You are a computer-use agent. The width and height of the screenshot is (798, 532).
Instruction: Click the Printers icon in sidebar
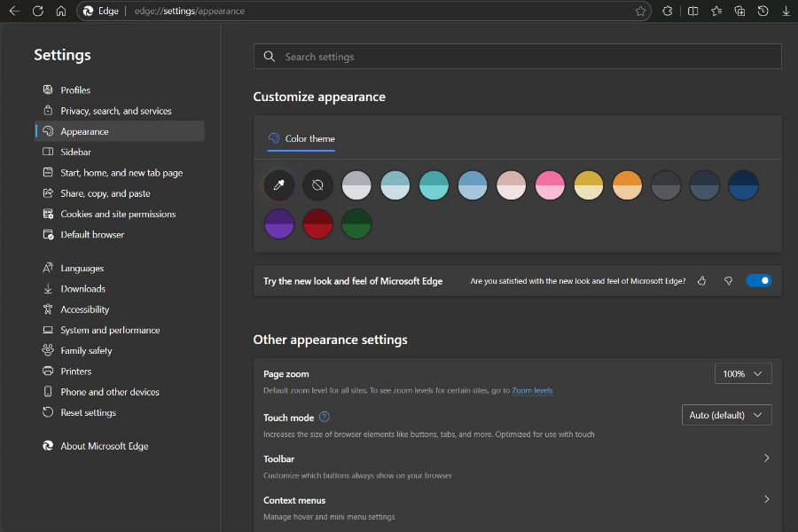point(48,371)
